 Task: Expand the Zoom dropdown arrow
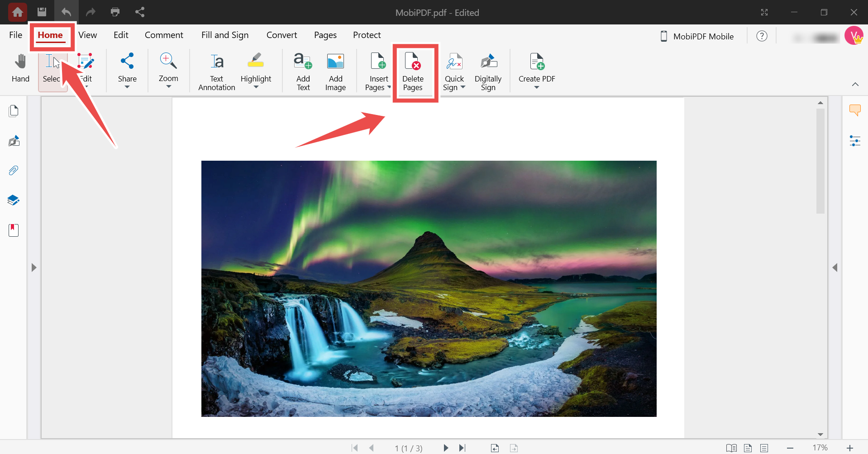tap(168, 86)
